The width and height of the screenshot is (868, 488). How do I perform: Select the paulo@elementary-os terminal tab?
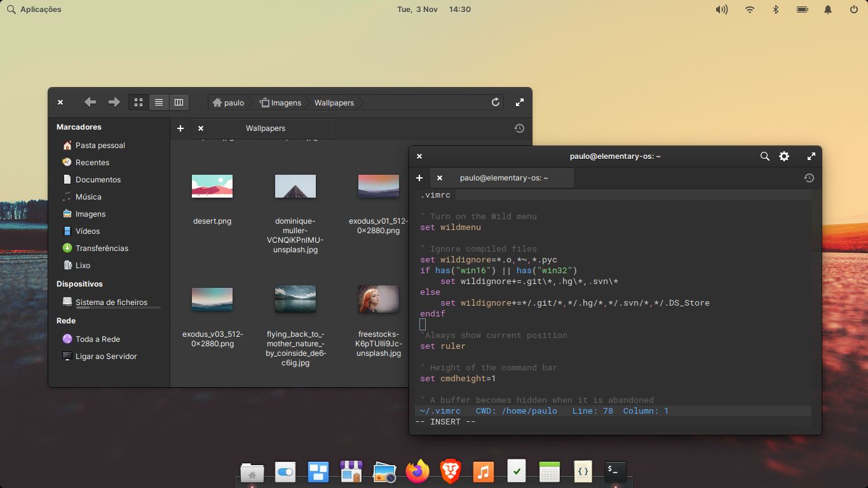(504, 178)
